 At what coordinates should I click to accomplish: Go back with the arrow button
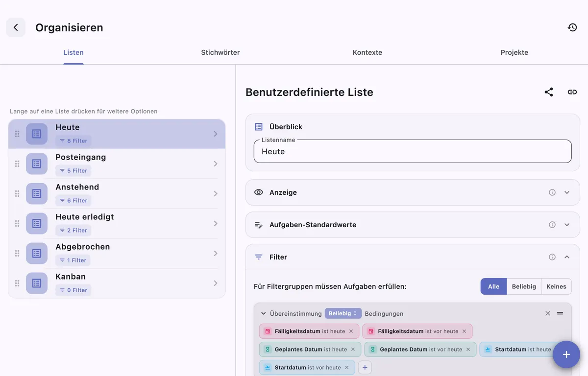pos(16,27)
